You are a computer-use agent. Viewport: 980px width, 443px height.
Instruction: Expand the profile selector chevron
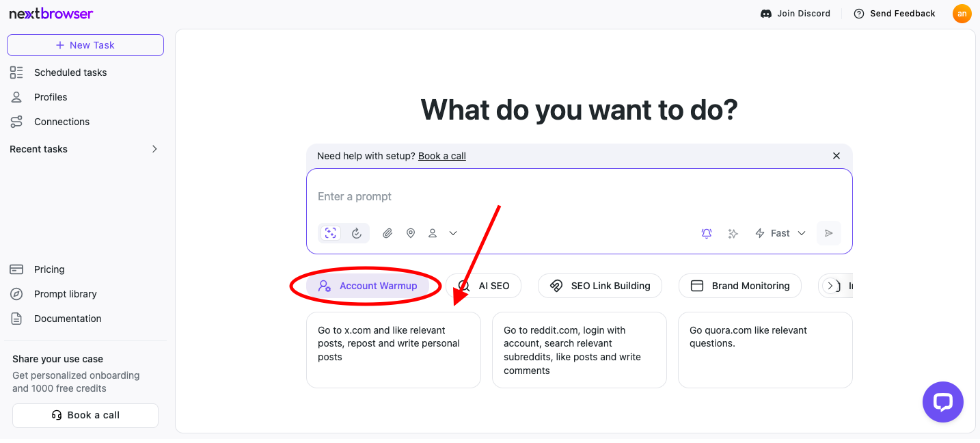[x=453, y=233]
